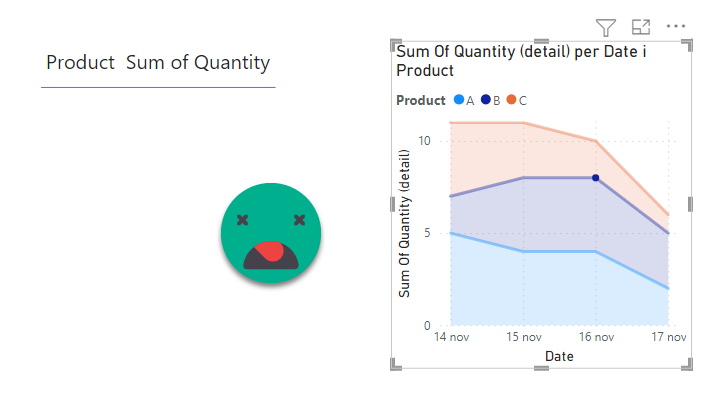Screen dimensions: 716x399
Task: Click the bottom-right corner resize handle
Action: [x=688, y=364]
